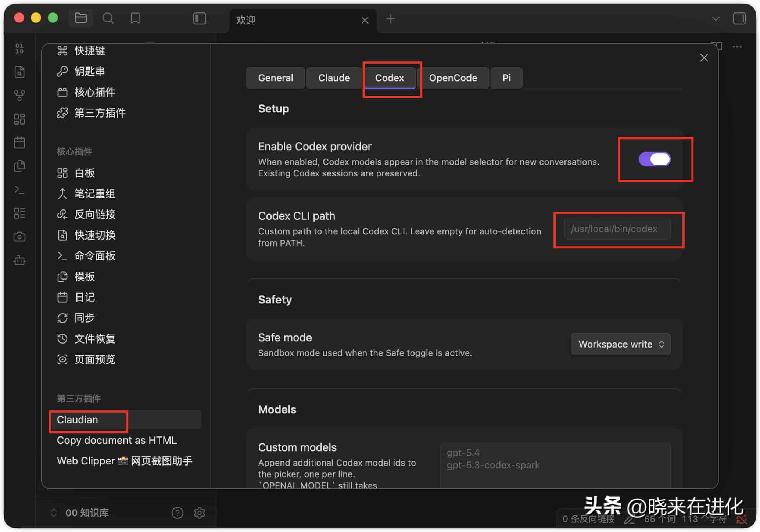760x532 pixels.
Task: Open command palette ribbon icon
Action: (x=19, y=190)
